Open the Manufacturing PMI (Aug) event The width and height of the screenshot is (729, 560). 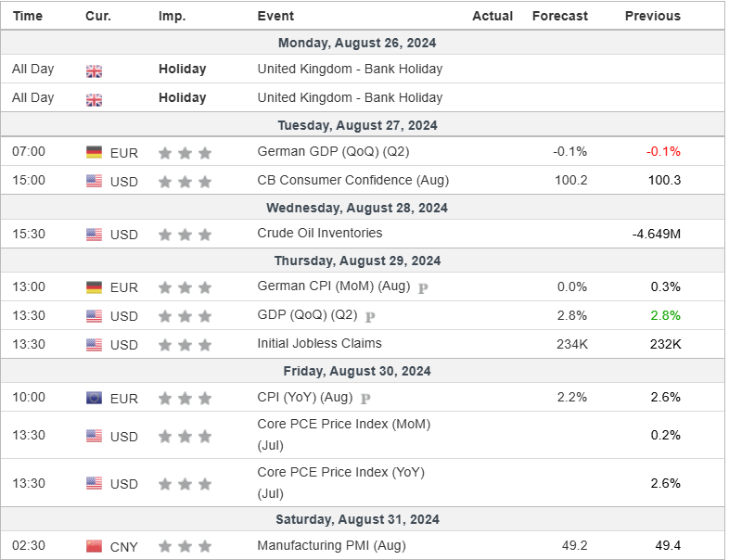pyautogui.click(x=331, y=545)
